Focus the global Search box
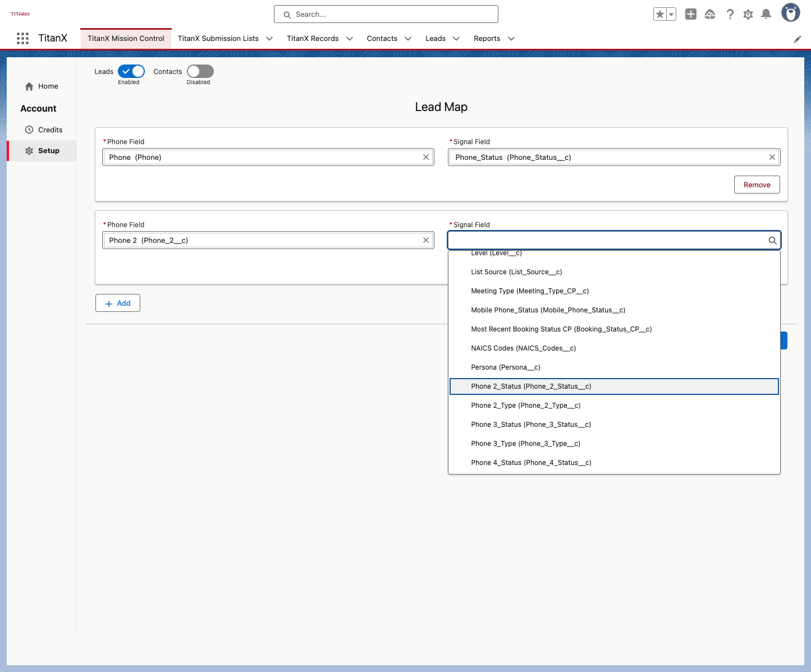The image size is (811, 672). (386, 14)
